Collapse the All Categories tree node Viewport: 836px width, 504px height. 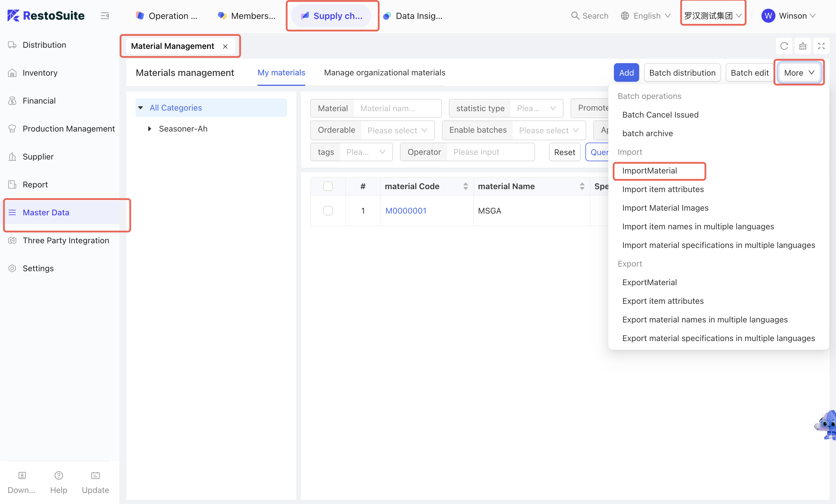pos(141,108)
